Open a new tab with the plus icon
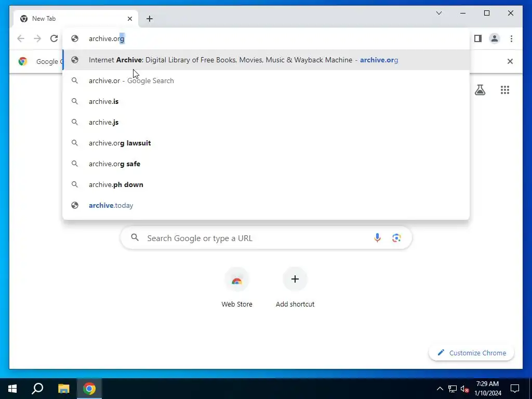 [x=150, y=19]
